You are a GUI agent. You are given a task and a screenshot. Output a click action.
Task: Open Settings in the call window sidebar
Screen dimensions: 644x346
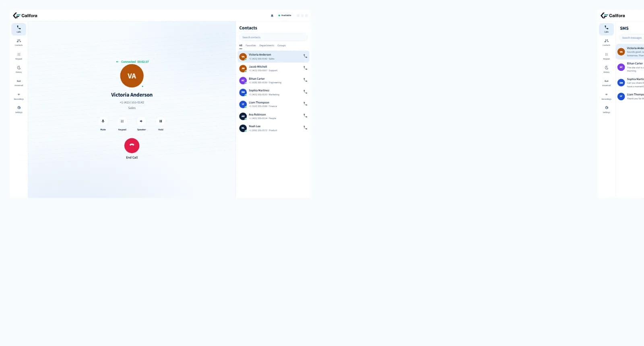[19, 109]
